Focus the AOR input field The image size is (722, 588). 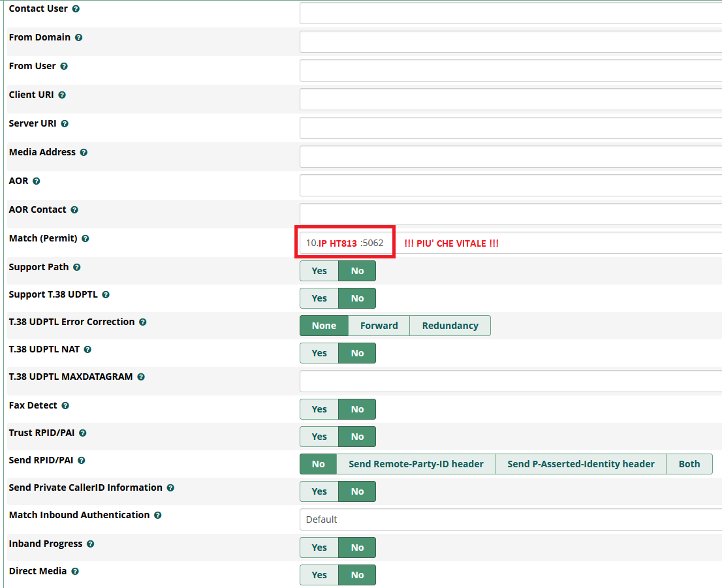click(x=510, y=185)
